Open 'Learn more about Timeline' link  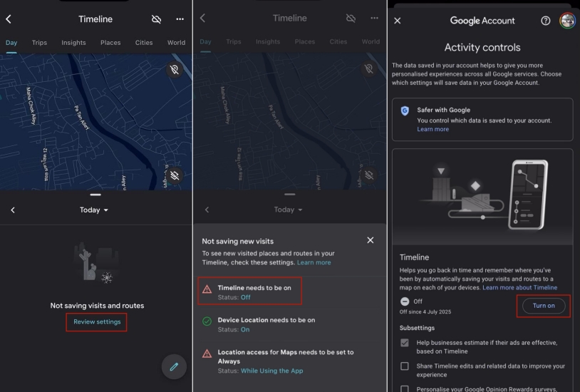tap(519, 288)
